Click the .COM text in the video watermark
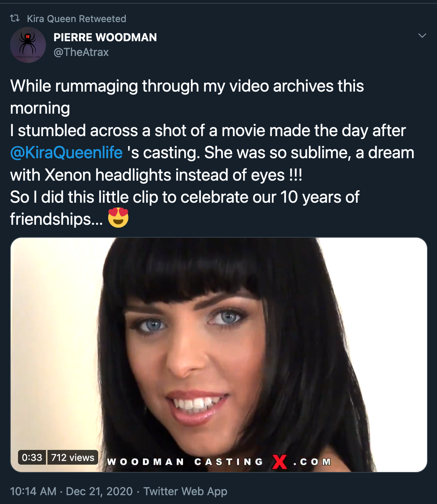This screenshot has height=504, width=437. pyautogui.click(x=313, y=462)
